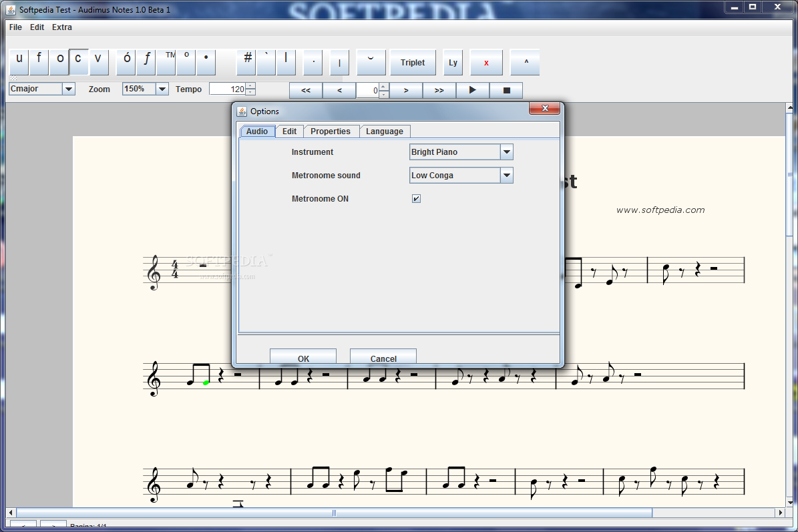This screenshot has width=798, height=532.
Task: Click the small raised 'o' toolbar button
Action: click(186, 63)
